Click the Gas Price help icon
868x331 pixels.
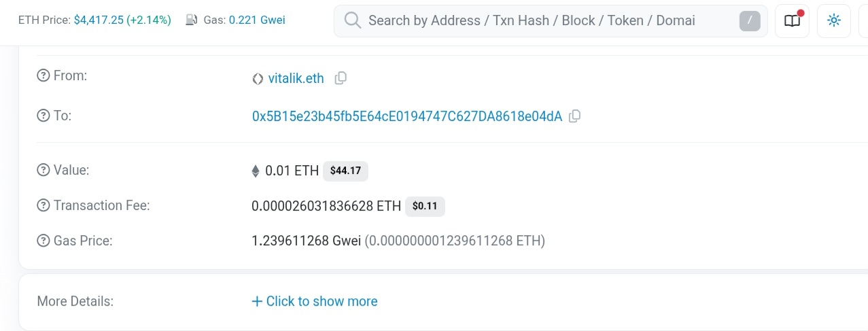(x=44, y=241)
